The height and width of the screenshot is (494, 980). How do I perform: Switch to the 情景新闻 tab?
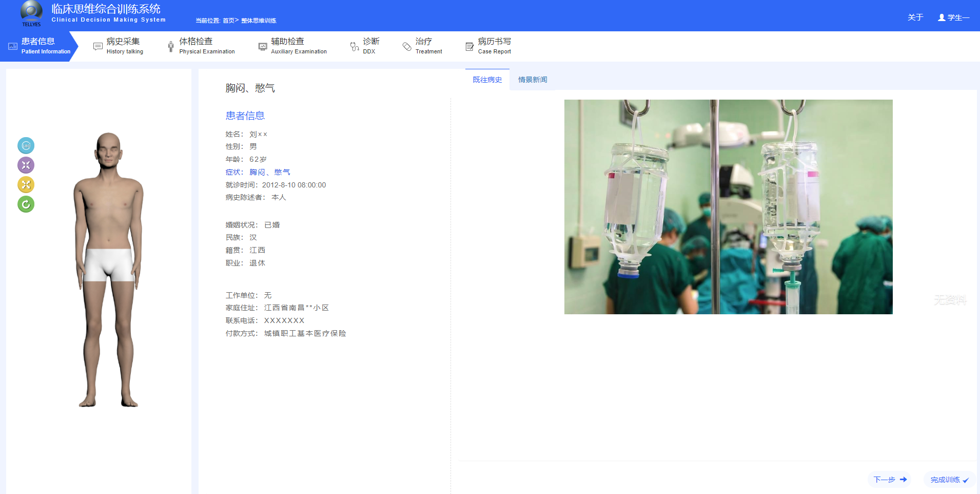(x=532, y=80)
